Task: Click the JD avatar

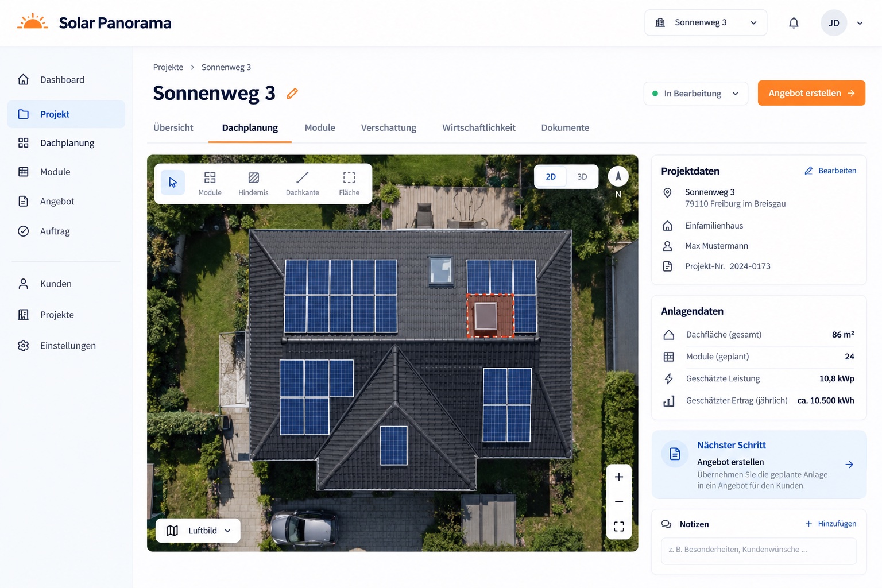Action: [x=834, y=23]
